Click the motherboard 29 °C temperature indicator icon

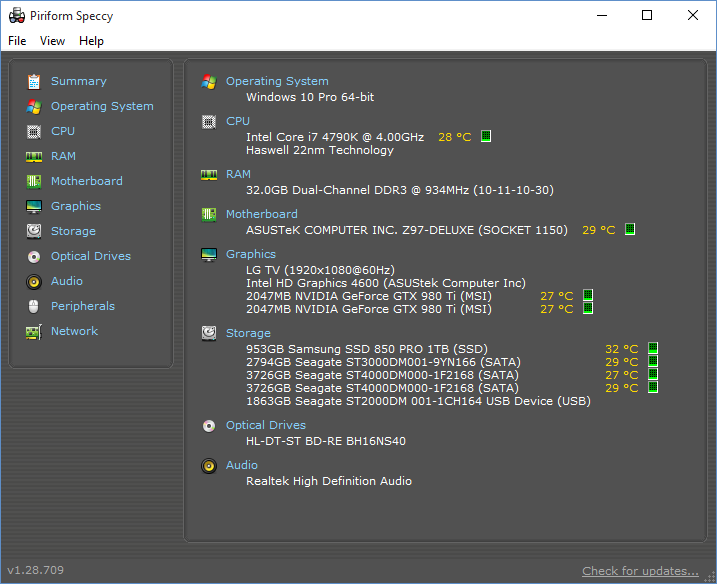tap(630, 229)
